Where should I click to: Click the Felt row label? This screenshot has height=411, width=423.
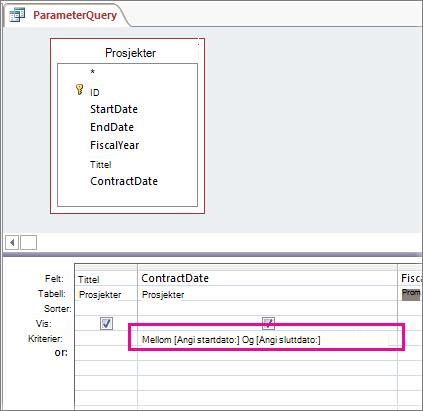(x=54, y=278)
